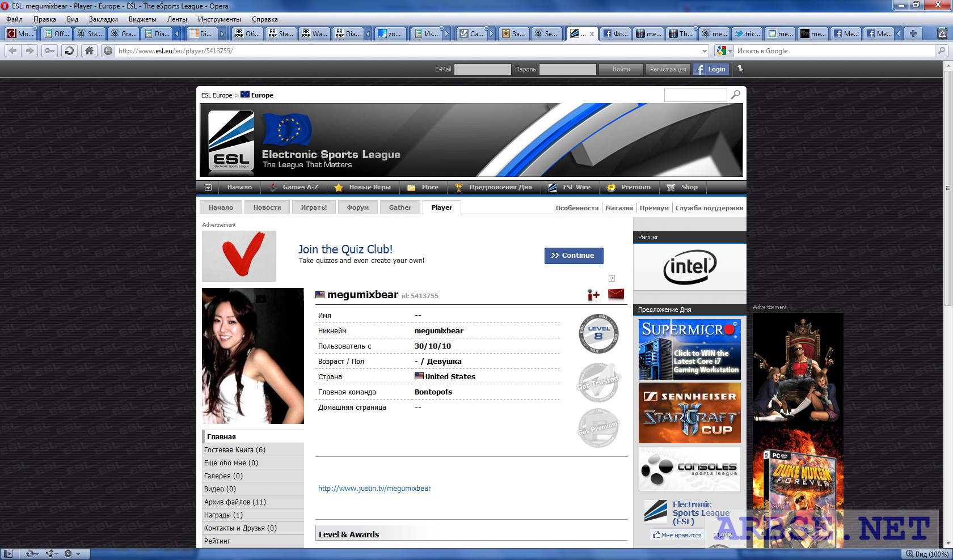This screenshot has height=560, width=953.
Task: Click the Level 8 badge
Action: pyautogui.click(x=598, y=333)
